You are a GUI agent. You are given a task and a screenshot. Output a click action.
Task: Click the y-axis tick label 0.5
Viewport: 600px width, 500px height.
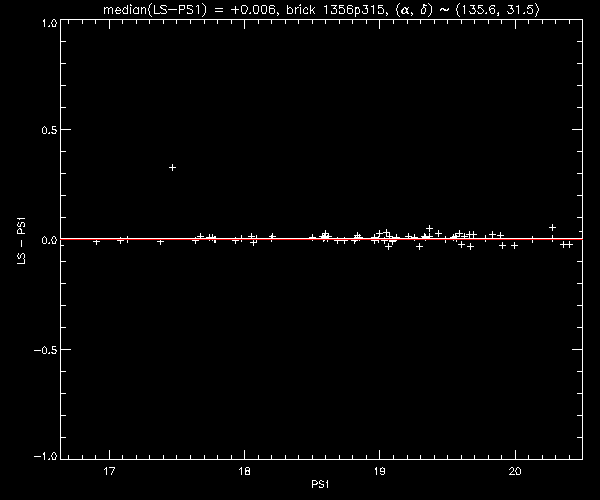(x=49, y=130)
